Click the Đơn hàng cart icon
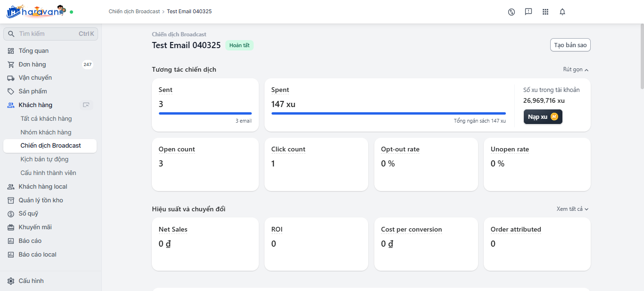This screenshot has height=291, width=644. 11,65
